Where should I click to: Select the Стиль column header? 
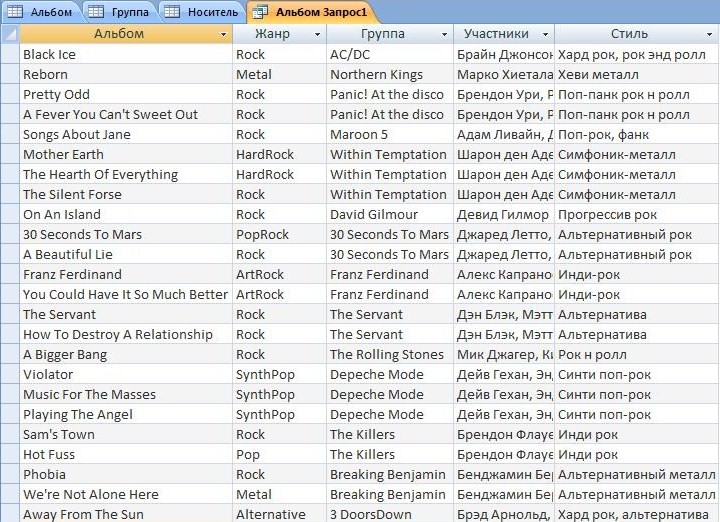(636, 34)
